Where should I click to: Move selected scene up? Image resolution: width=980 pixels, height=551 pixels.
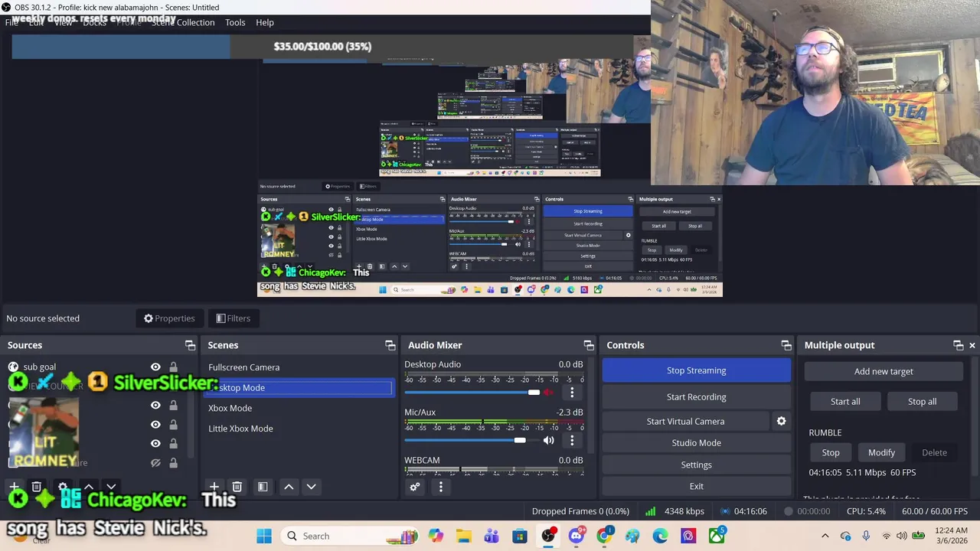click(289, 487)
